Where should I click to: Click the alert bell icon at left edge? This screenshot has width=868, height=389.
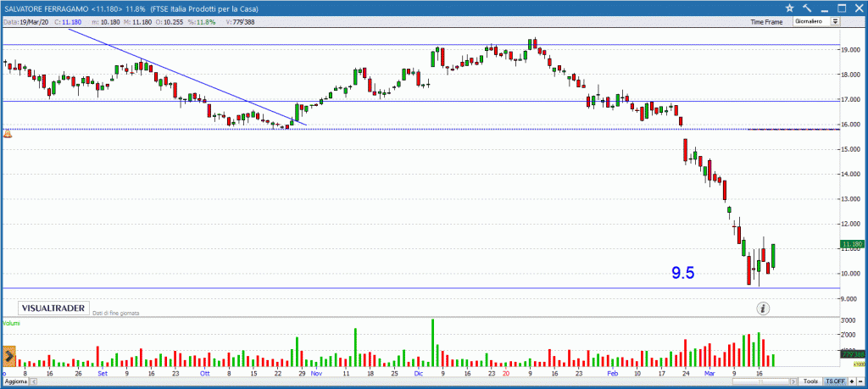click(x=7, y=133)
